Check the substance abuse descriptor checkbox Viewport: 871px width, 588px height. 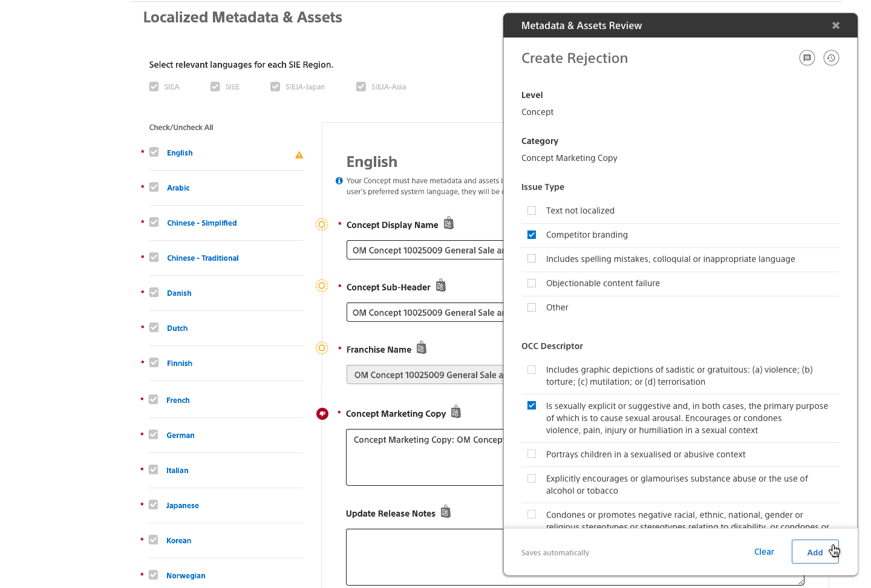[532, 479]
